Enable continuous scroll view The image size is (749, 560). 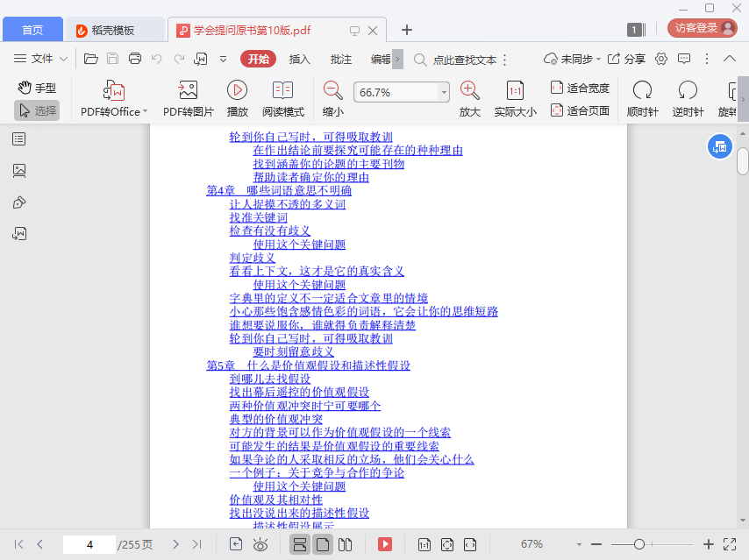300,544
